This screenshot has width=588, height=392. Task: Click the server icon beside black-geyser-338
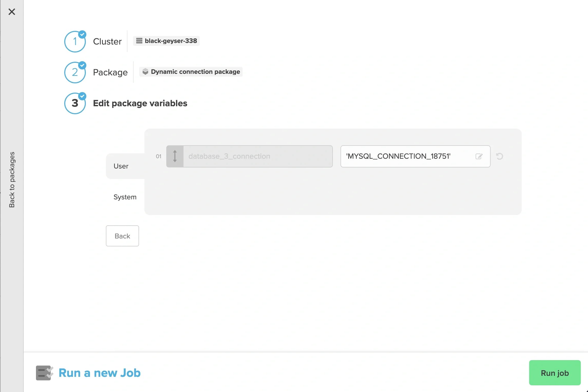(139, 41)
